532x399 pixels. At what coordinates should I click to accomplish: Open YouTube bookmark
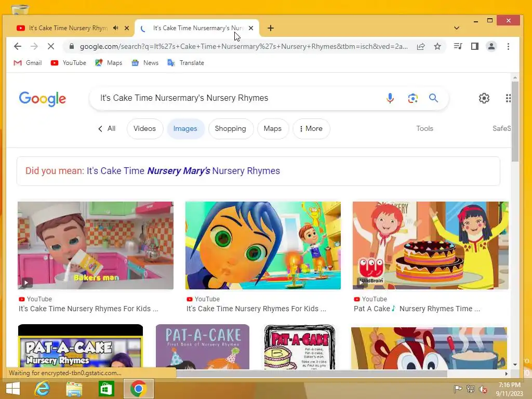click(x=68, y=63)
